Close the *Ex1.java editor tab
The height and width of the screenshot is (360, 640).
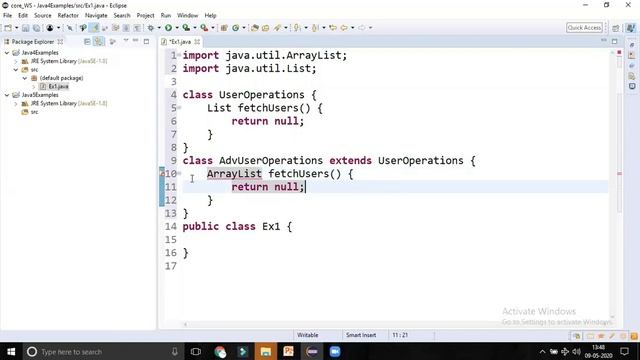[x=198, y=42]
